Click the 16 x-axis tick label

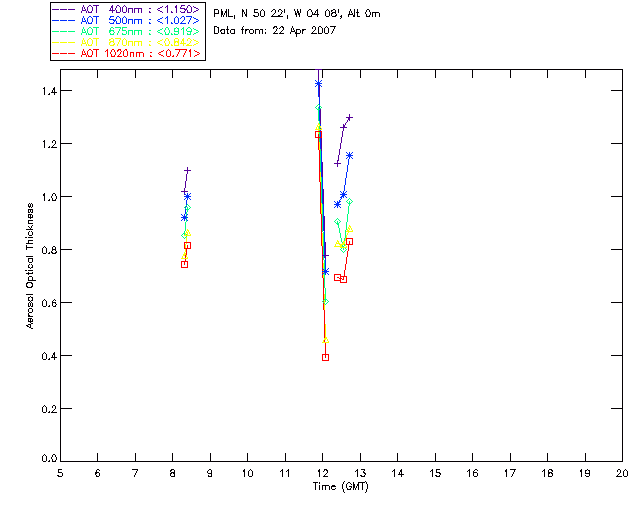click(473, 473)
